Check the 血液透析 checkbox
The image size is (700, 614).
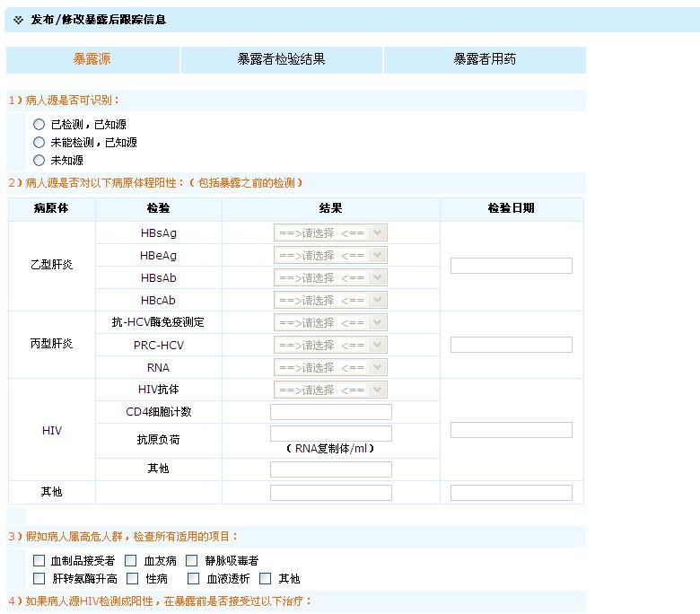pyautogui.click(x=193, y=579)
